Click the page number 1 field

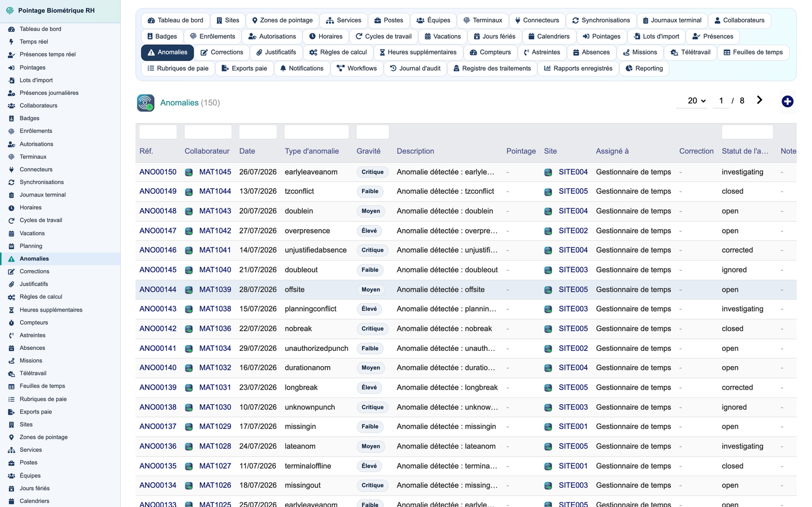pos(721,101)
